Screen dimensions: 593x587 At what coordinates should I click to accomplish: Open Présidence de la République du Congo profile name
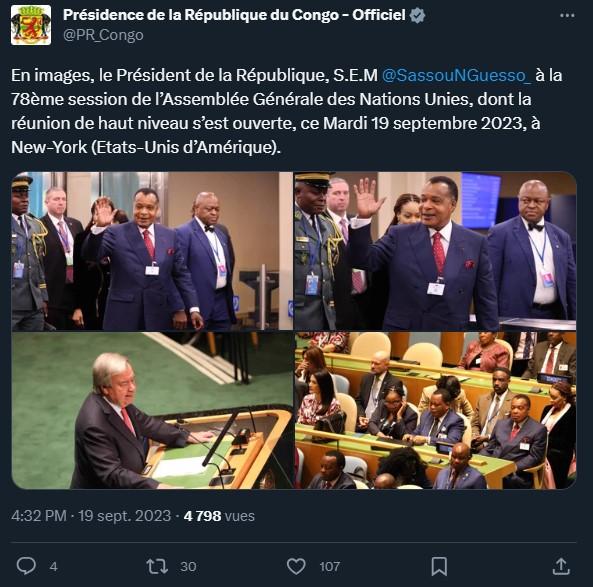(234, 15)
